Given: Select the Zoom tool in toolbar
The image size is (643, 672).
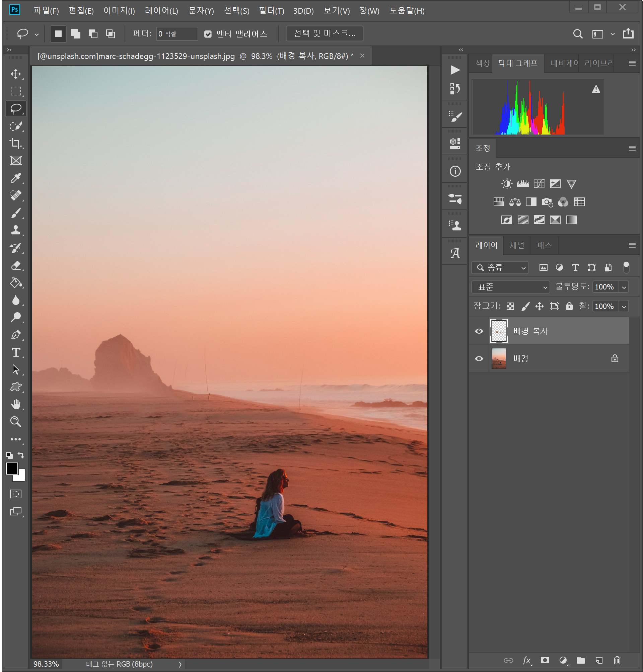Looking at the screenshot, I should [16, 422].
